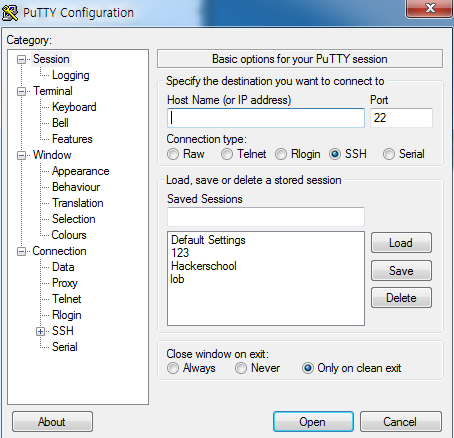Click the Cancel button

click(x=400, y=422)
